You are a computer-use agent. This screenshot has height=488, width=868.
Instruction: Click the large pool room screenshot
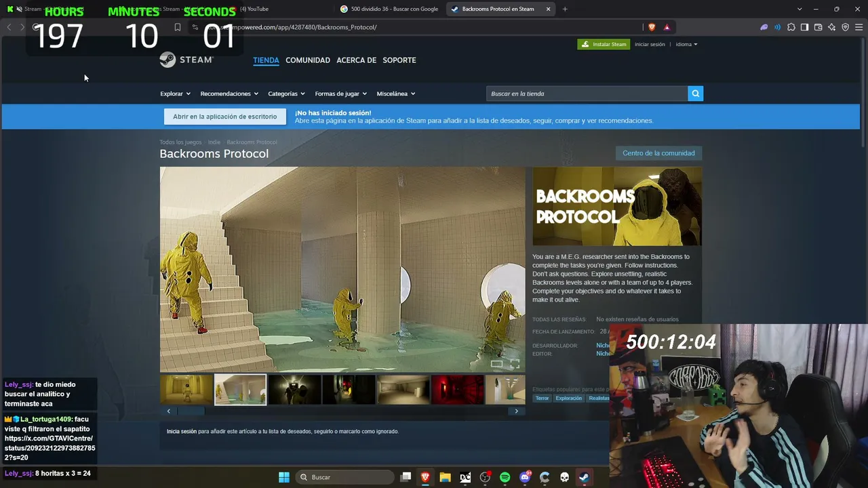pos(342,270)
